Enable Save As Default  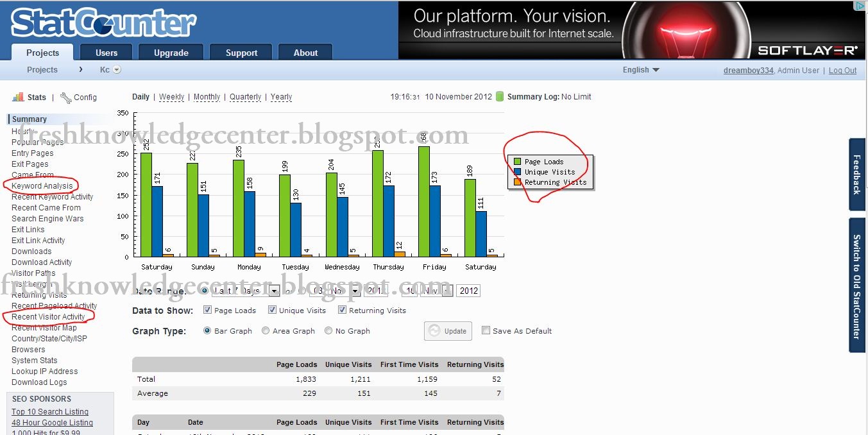coord(486,330)
